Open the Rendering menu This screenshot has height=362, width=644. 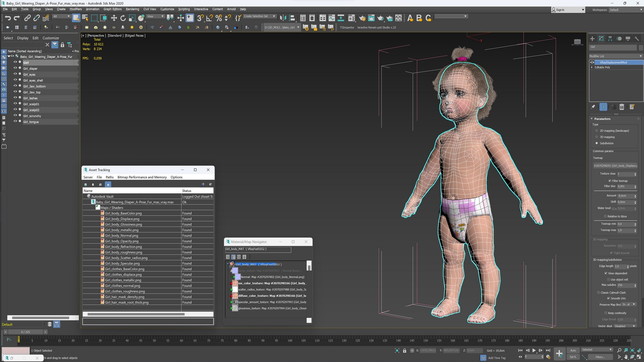click(132, 9)
